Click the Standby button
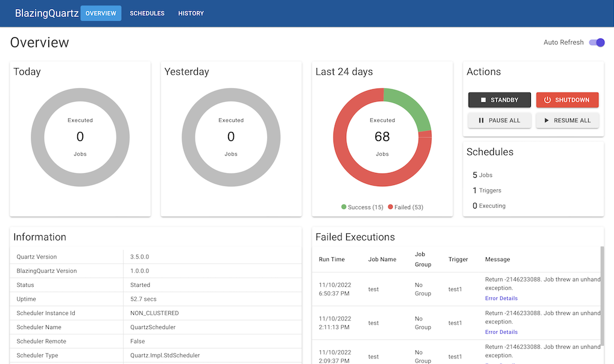 tap(499, 100)
